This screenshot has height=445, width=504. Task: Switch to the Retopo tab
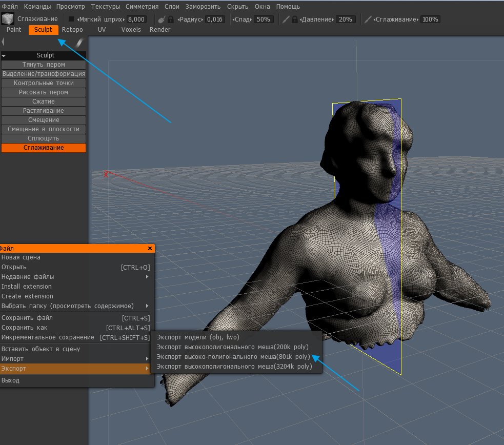click(x=72, y=30)
